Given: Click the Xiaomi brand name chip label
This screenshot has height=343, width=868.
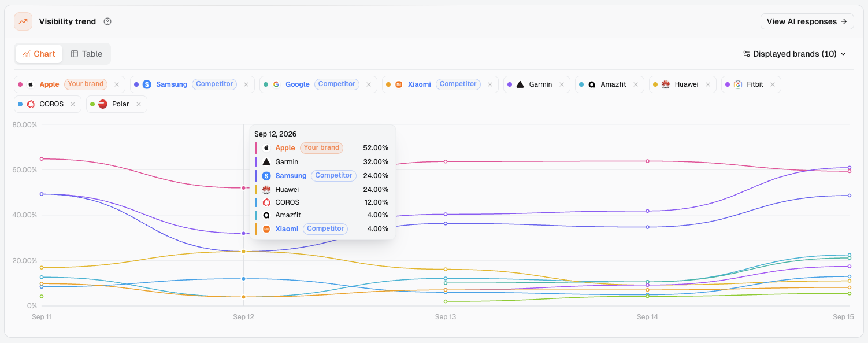Looking at the screenshot, I should [x=420, y=84].
